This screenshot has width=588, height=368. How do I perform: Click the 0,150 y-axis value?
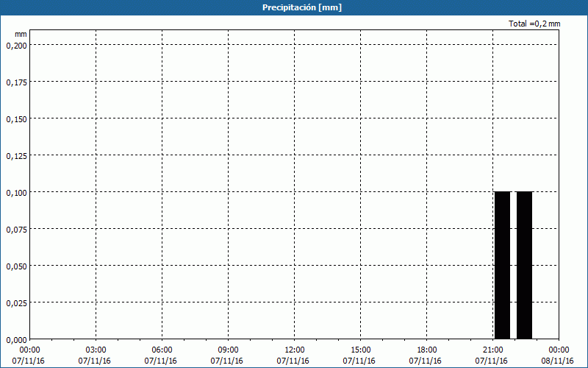tap(16, 118)
